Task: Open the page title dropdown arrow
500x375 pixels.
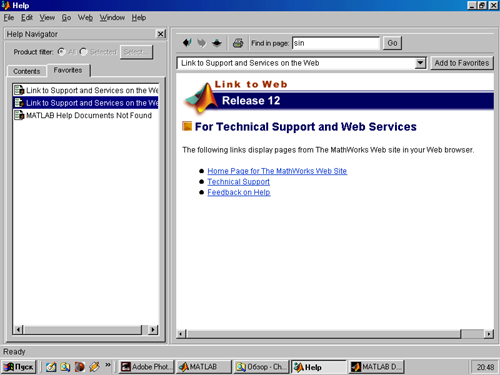Action: pos(421,63)
